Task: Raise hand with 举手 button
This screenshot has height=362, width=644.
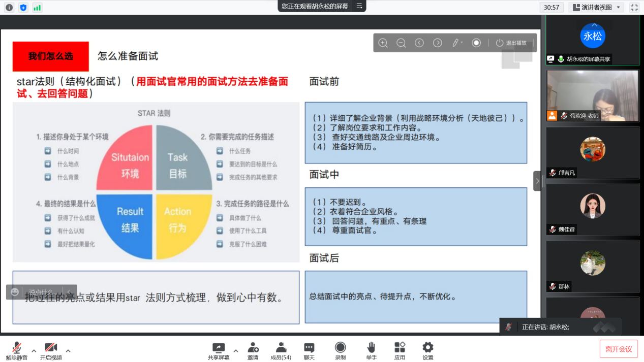Action: point(371,350)
